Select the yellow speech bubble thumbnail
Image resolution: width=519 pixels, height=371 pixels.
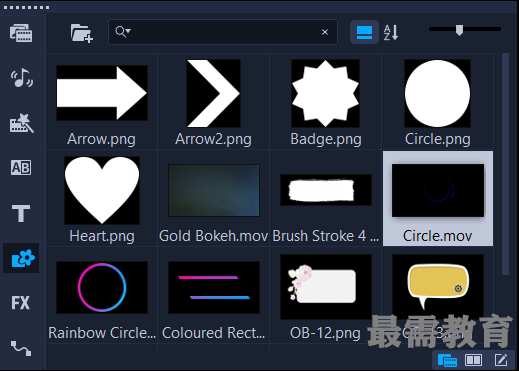click(x=438, y=287)
